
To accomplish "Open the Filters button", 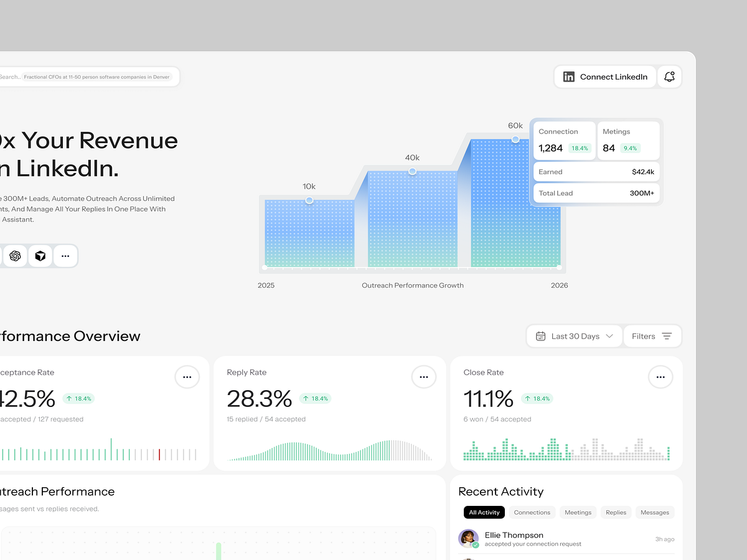I will [652, 336].
